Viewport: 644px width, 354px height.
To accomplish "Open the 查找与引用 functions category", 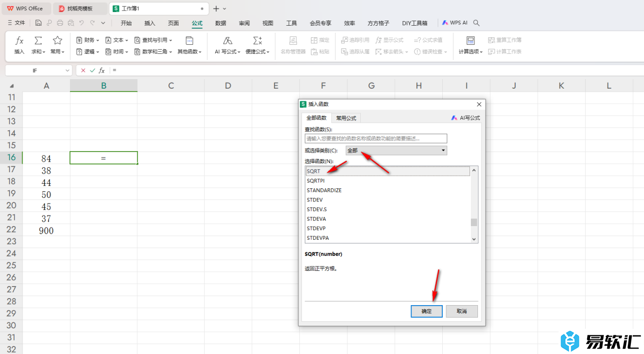I will [x=153, y=40].
